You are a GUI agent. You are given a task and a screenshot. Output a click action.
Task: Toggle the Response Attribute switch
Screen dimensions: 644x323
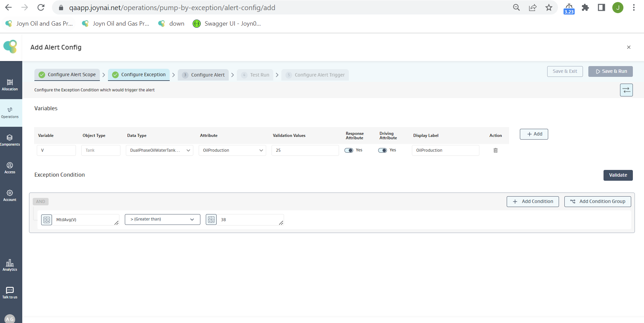coord(349,150)
